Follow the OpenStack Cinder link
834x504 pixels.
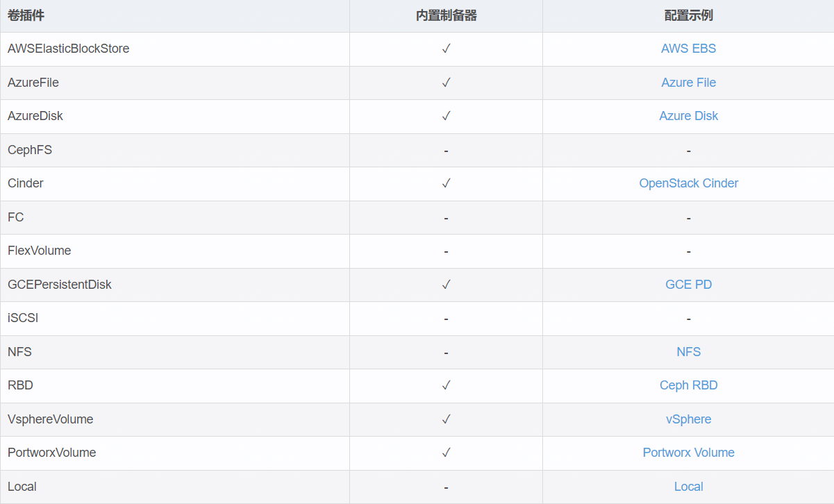(x=688, y=183)
